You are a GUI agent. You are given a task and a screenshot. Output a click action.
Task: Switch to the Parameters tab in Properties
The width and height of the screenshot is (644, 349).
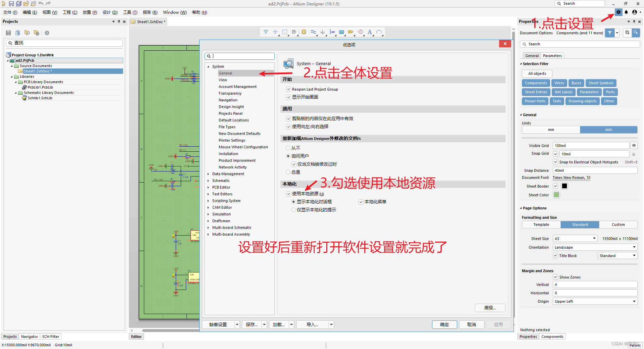pyautogui.click(x=552, y=55)
